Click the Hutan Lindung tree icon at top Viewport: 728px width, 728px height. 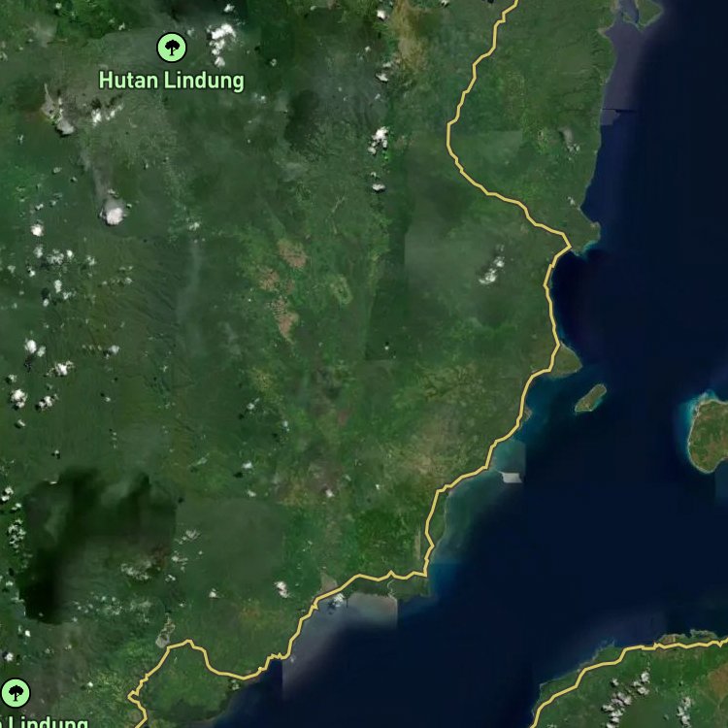(x=172, y=46)
